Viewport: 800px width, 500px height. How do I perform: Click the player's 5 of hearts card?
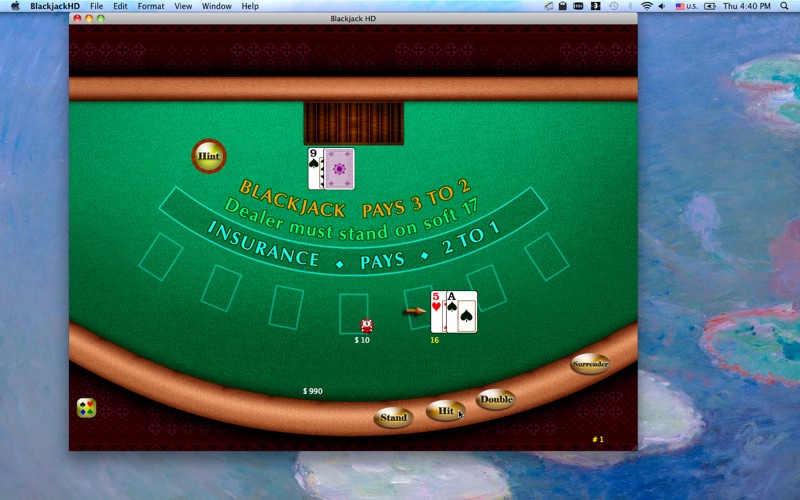tap(437, 312)
